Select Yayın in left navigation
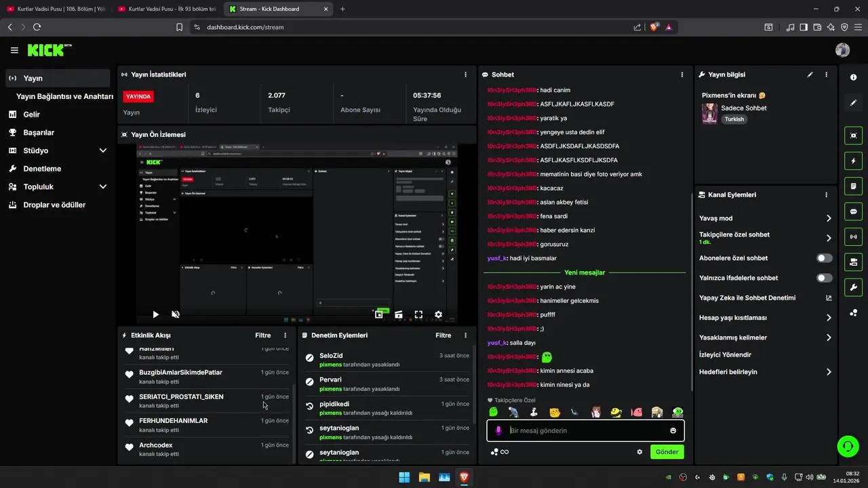The width and height of the screenshot is (868, 488). [x=58, y=78]
